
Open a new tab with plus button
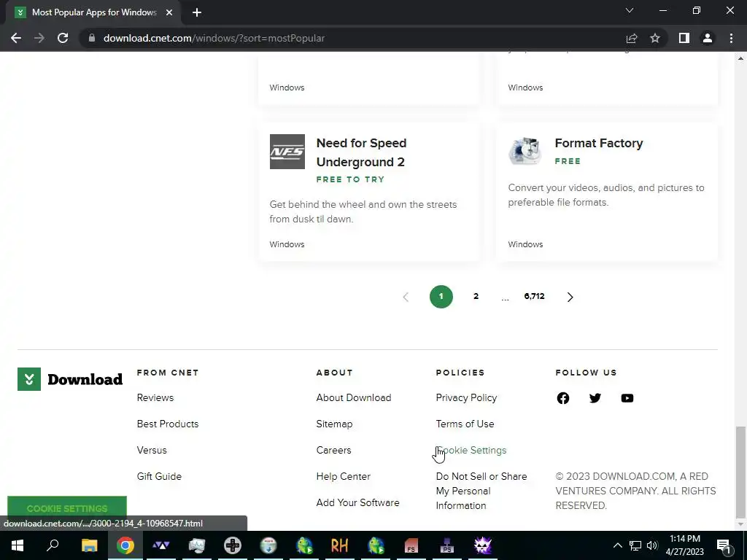click(197, 12)
